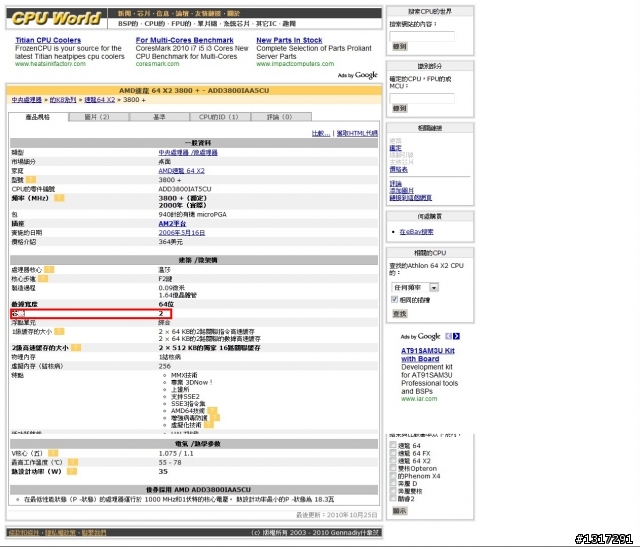The image size is (640, 547).
Task: Follow the coresmark.com link
Action: click(x=157, y=64)
